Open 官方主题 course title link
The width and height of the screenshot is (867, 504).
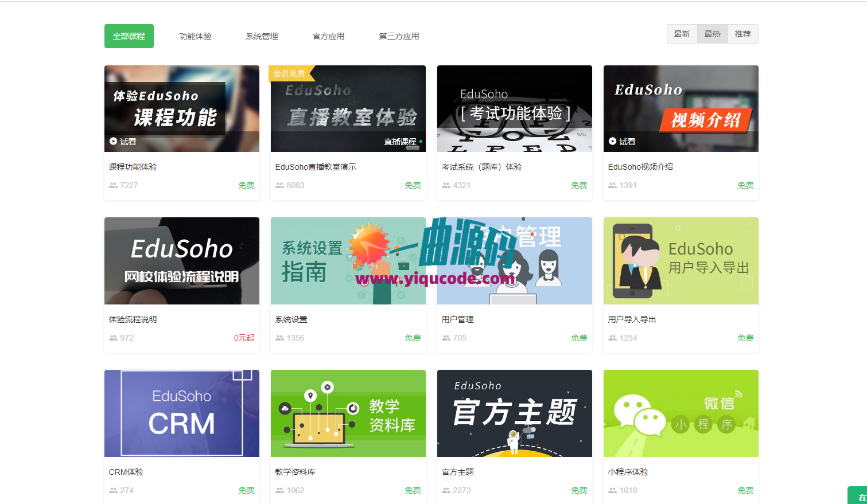coord(458,472)
